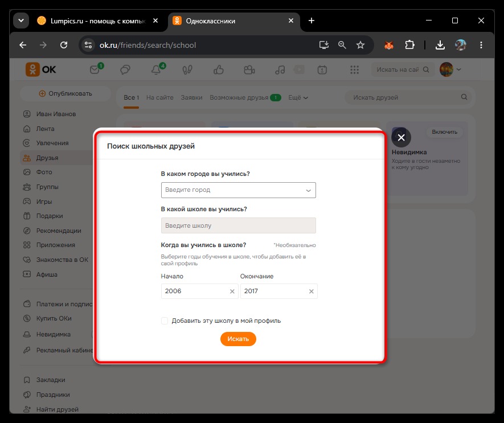
Task: Click the MetaMask fox extension icon
Action: [389, 45]
